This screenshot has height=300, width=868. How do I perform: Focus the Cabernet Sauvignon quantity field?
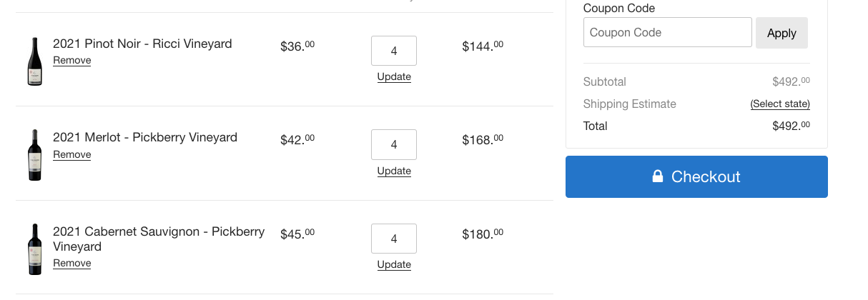pyautogui.click(x=394, y=239)
